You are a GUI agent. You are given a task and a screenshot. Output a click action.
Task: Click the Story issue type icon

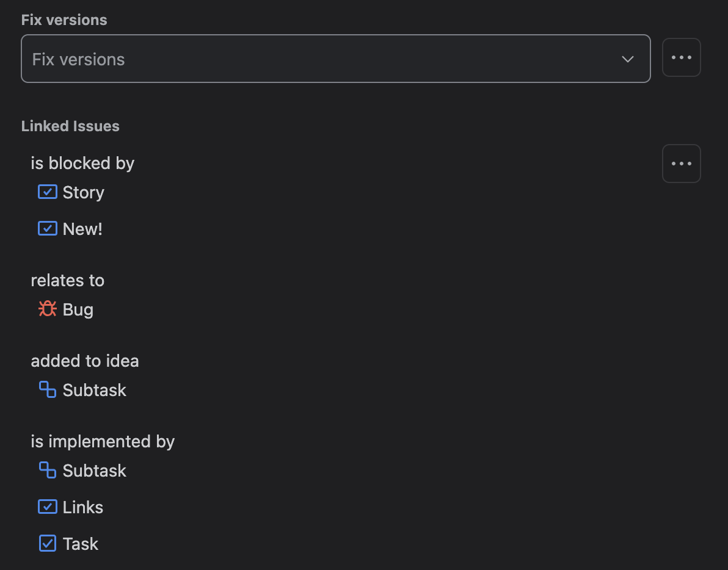48,192
